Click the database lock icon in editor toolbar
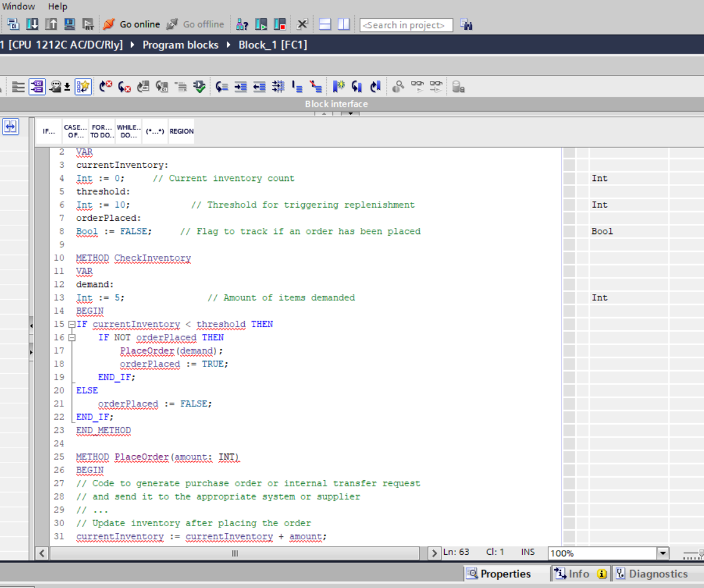 click(x=458, y=87)
